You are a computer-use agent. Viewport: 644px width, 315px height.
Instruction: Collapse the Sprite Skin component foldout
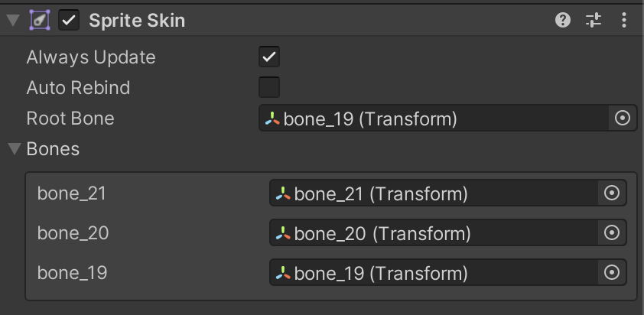point(13,21)
